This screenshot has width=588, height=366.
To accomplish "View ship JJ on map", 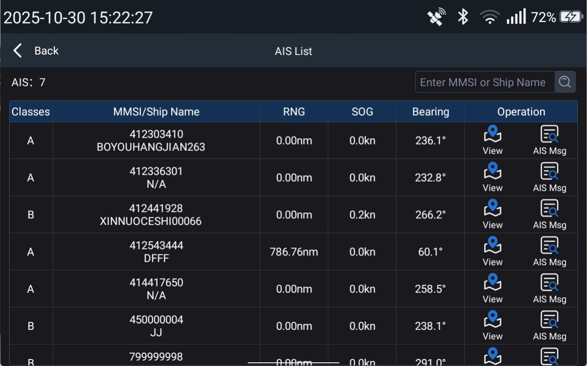I will (493, 326).
